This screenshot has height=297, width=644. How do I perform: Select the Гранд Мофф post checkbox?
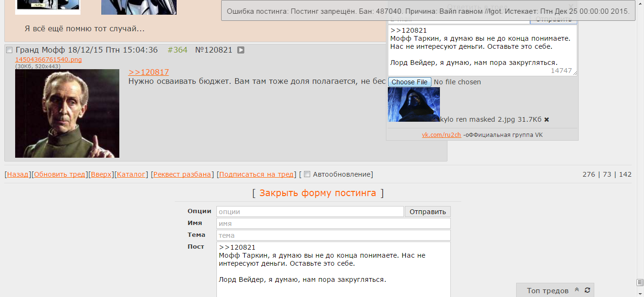pyautogui.click(x=9, y=50)
